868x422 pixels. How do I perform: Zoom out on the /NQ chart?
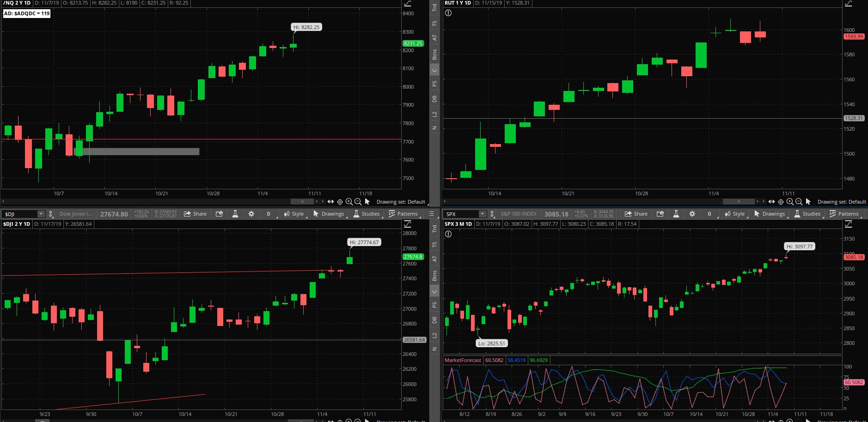click(x=358, y=202)
